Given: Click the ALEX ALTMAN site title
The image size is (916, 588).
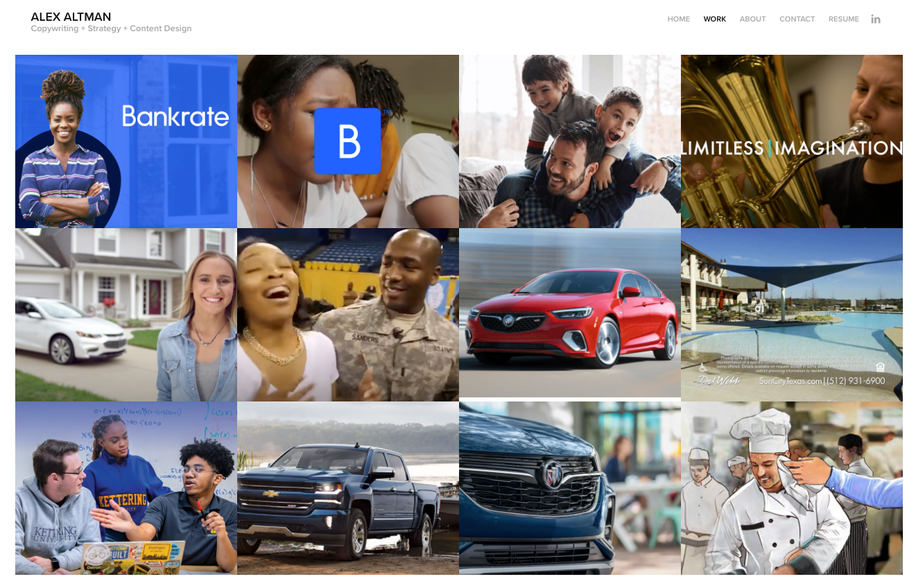Looking at the screenshot, I should pos(71,17).
